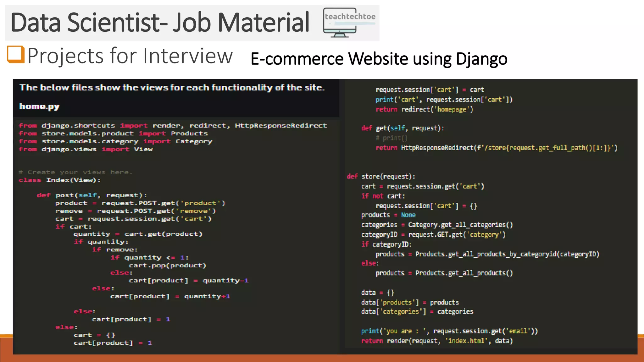644x362 pixels.
Task: Click the 'The below files show the views' sentence
Action: point(172,87)
